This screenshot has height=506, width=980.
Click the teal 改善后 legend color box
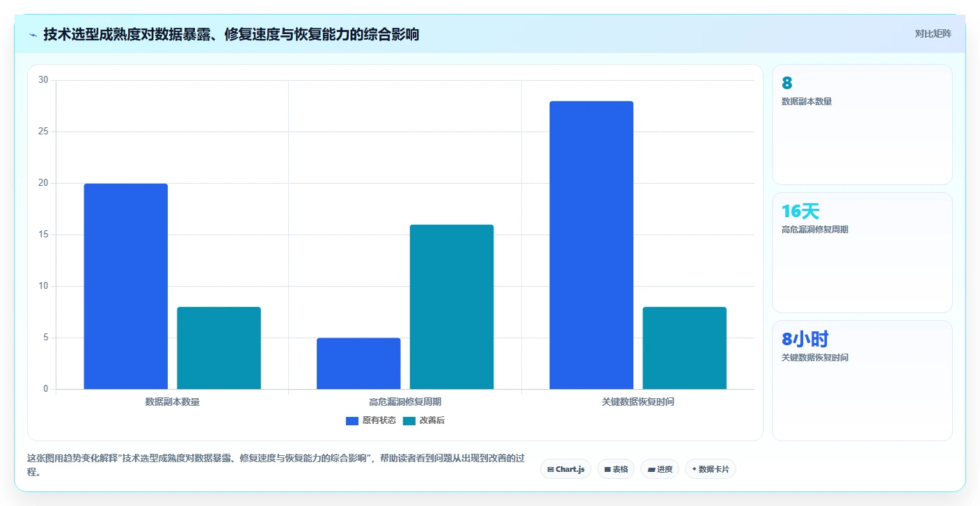point(409,420)
